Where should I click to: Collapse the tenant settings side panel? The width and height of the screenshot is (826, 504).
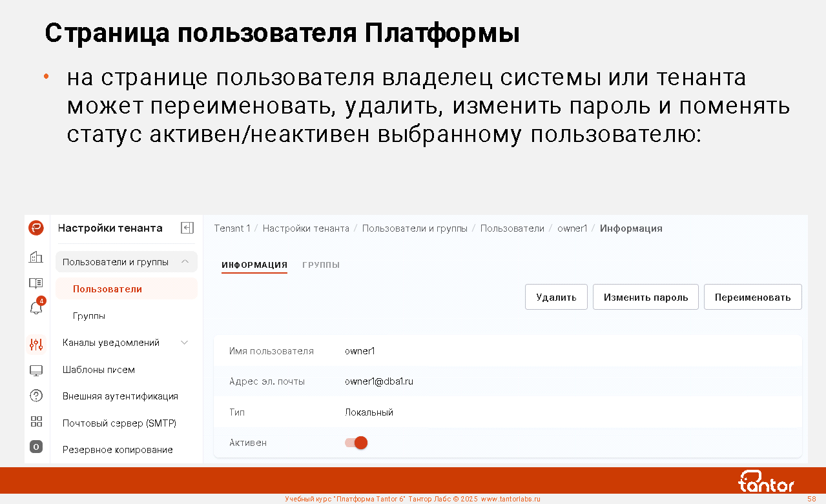coord(187,228)
